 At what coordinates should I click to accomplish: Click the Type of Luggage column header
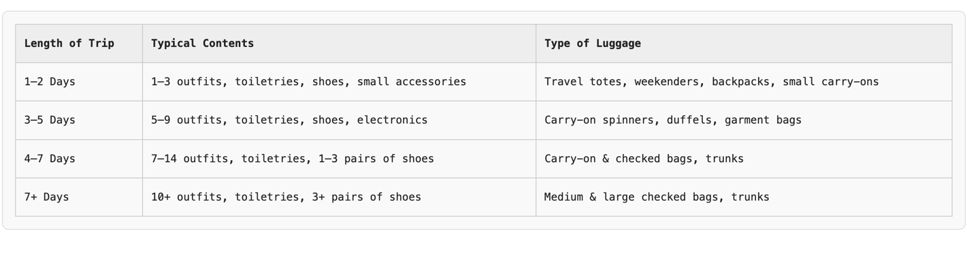pyautogui.click(x=744, y=44)
